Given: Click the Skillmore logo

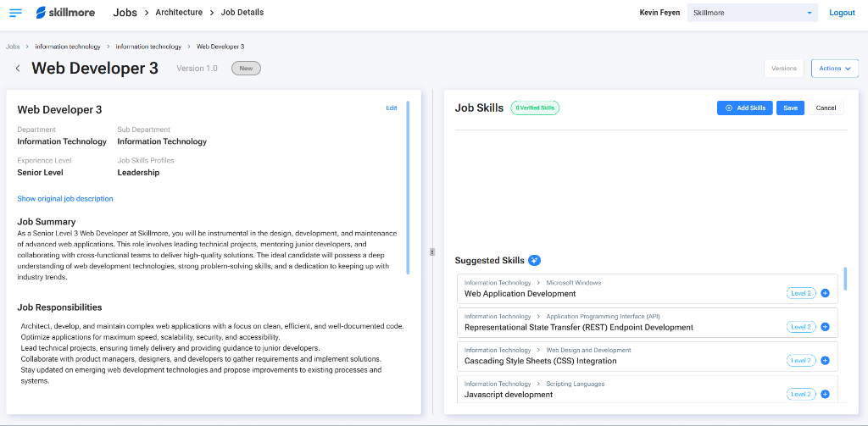Looking at the screenshot, I should point(65,12).
